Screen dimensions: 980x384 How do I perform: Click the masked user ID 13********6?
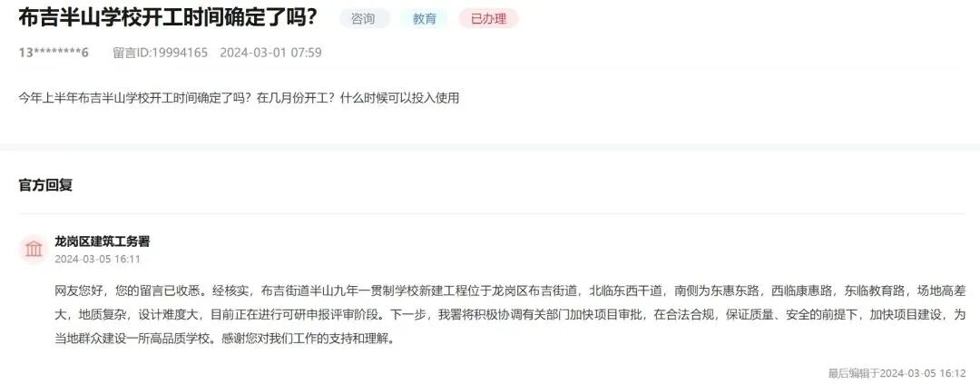point(54,53)
